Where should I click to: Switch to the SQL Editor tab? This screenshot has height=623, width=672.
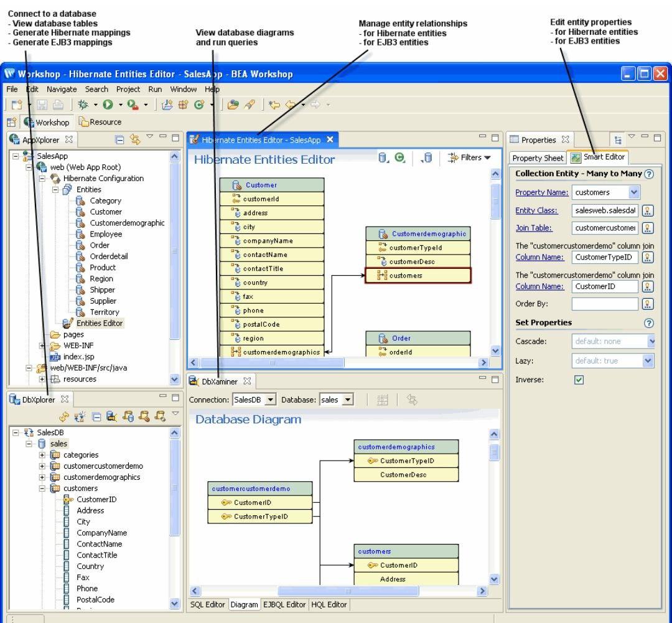pos(207,604)
